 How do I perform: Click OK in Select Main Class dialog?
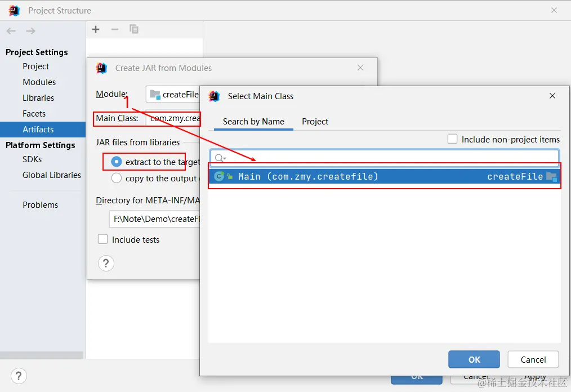tap(474, 359)
